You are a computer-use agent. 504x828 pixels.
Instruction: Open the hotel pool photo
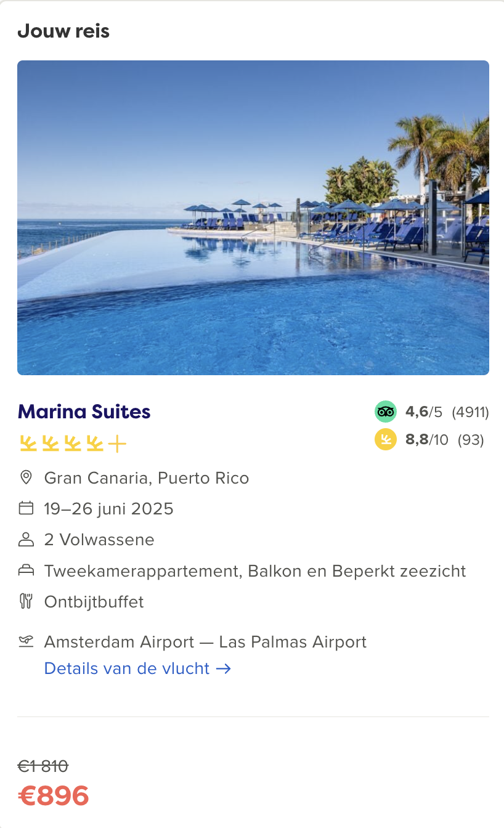(253, 217)
